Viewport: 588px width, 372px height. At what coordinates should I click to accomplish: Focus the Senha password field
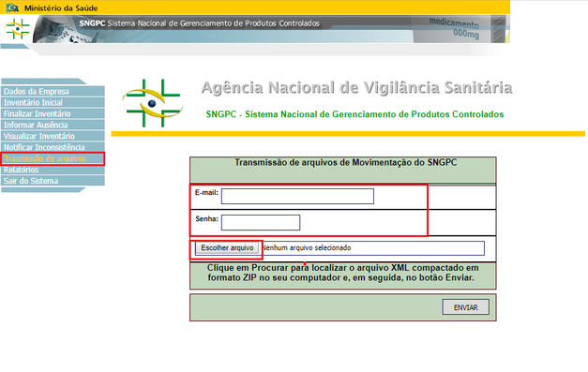(261, 222)
